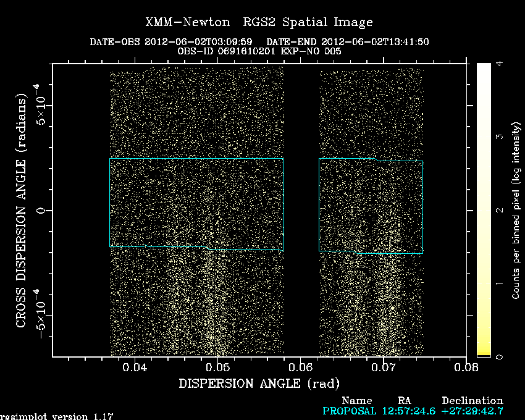Click the 0 tick on cross dispersion axis

point(41,211)
